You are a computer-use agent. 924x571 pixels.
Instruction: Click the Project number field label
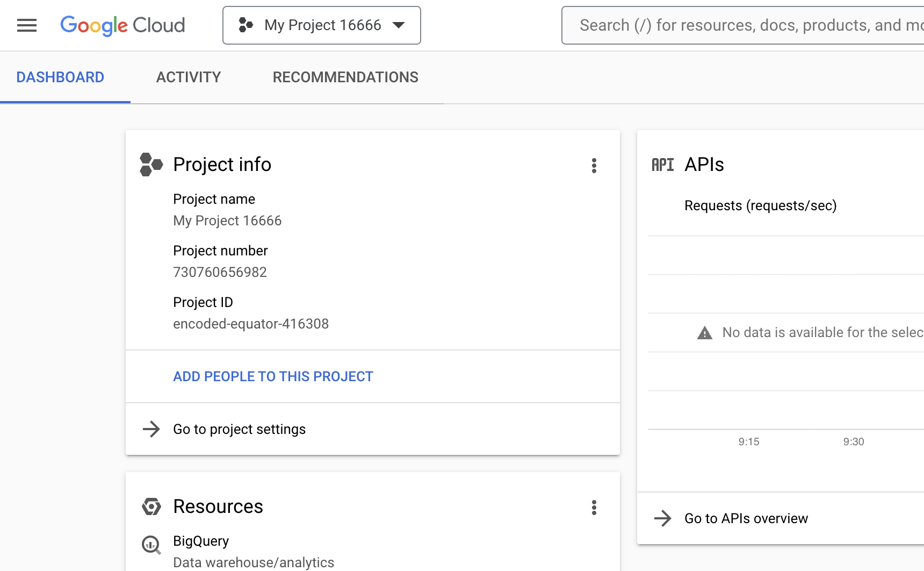(x=220, y=251)
